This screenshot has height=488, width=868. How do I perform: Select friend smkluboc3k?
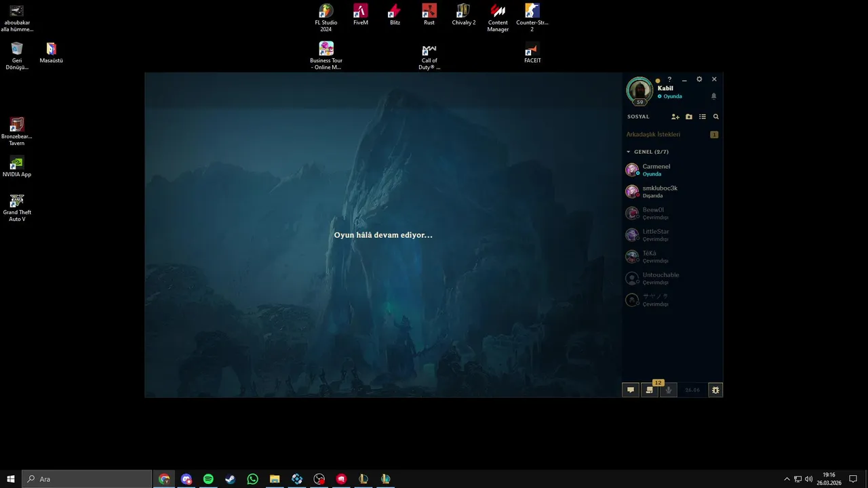672,191
